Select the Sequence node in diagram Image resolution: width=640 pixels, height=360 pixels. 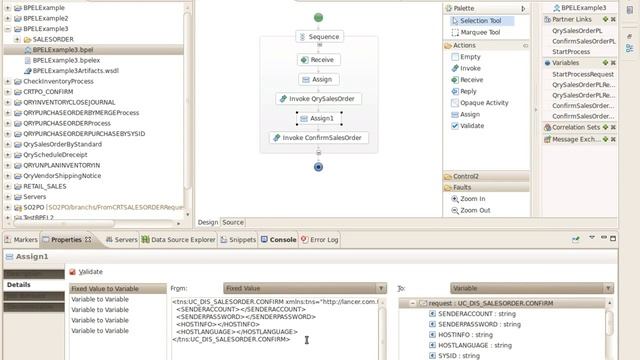pyautogui.click(x=319, y=37)
